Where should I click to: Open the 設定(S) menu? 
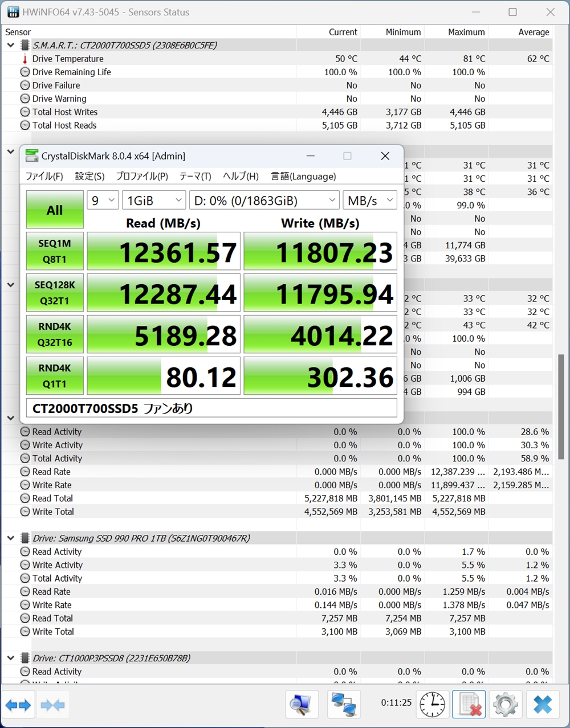[89, 176]
